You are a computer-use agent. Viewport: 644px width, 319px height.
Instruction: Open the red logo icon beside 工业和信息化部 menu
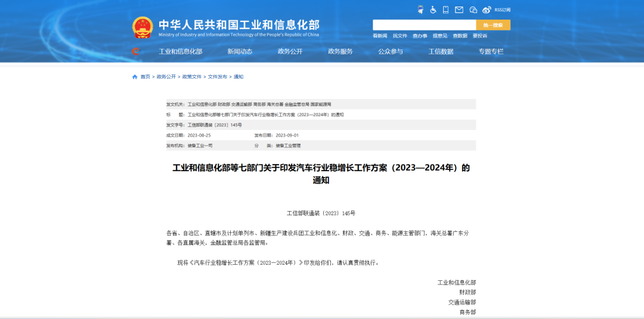pyautogui.click(x=135, y=52)
